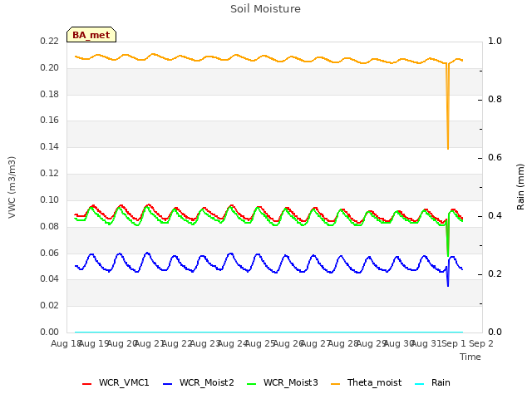Click the WCR_Moist2 legend label
Screen dimensions: 532x399
(207, 382)
